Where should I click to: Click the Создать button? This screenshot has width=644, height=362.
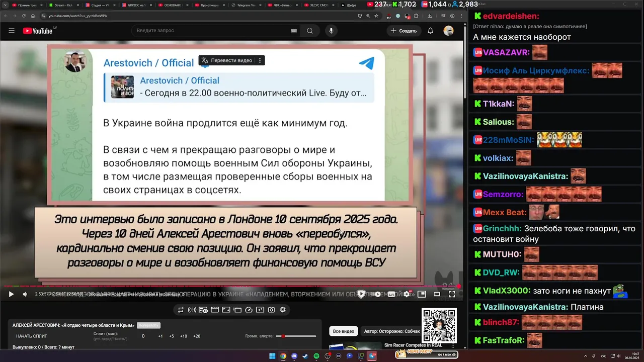tap(404, 31)
